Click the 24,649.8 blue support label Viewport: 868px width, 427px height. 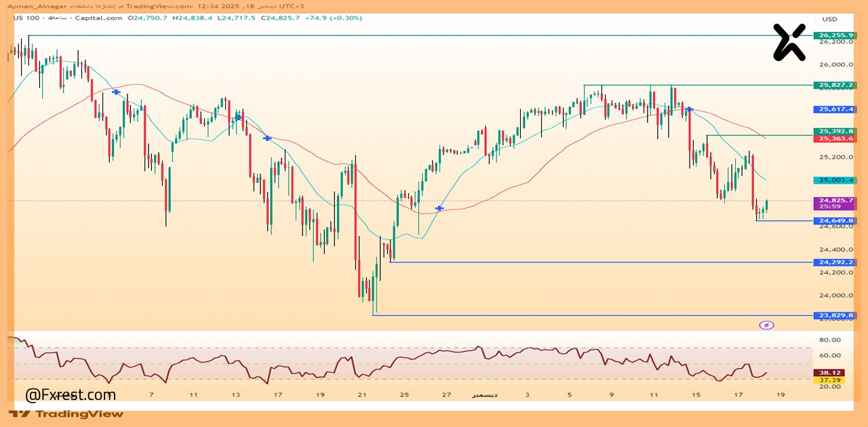pos(835,221)
